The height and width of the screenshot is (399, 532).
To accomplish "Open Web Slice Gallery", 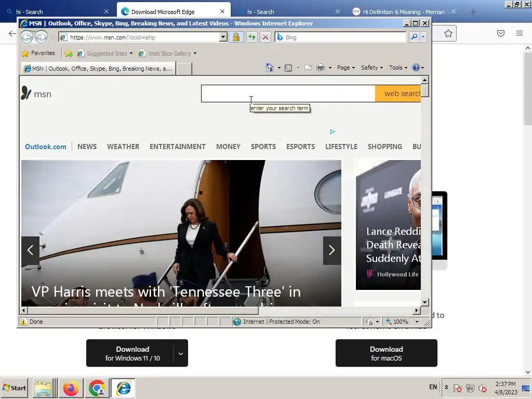I will tap(167, 54).
